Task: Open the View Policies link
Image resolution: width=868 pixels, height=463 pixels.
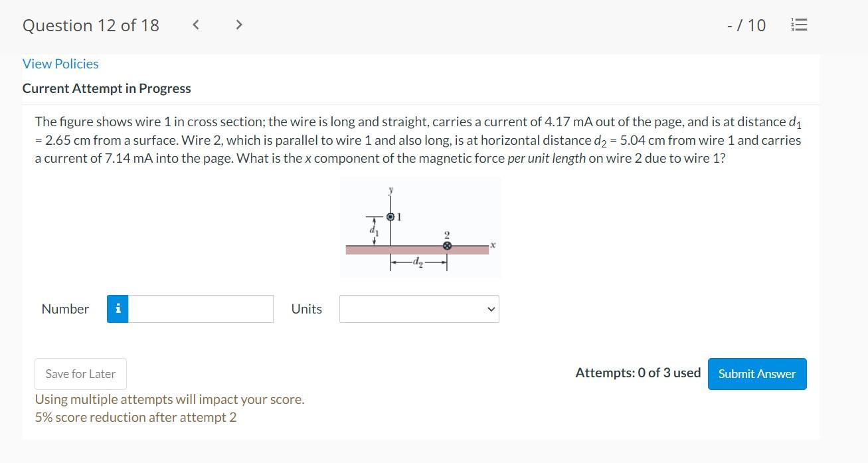Action: (x=60, y=64)
